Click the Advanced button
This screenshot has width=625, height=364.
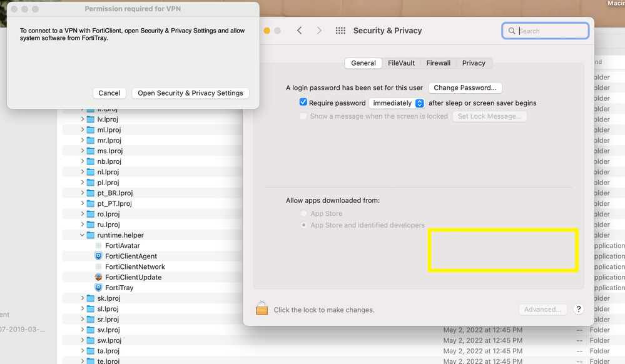tap(542, 310)
